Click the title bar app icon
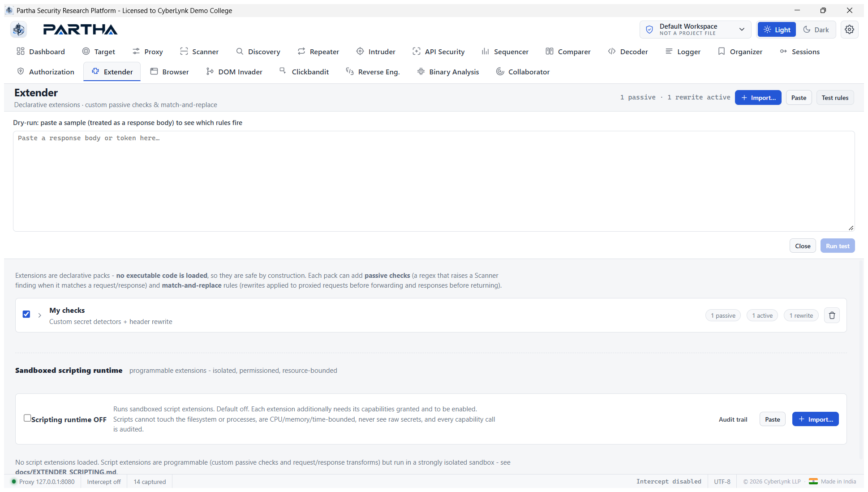 9,10
